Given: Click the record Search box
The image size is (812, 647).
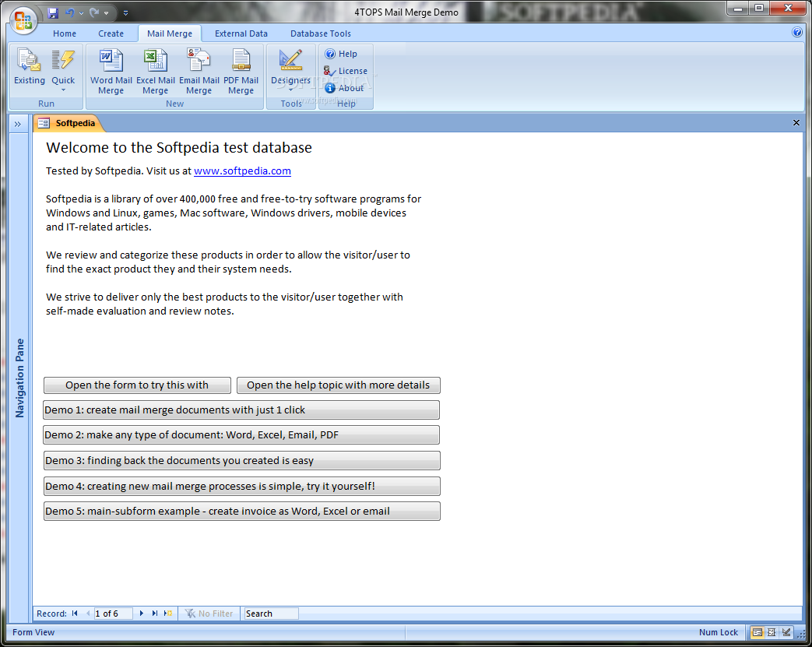Looking at the screenshot, I should (272, 614).
